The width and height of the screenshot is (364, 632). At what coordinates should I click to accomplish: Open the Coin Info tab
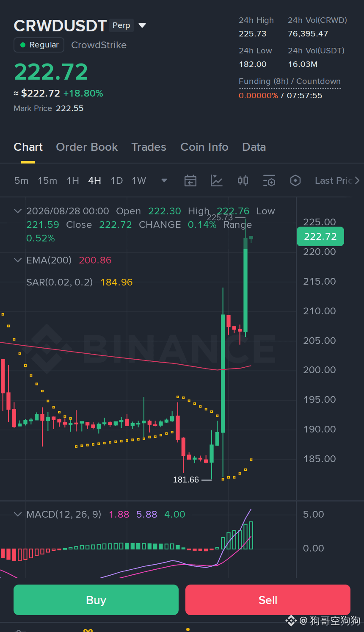coord(204,147)
